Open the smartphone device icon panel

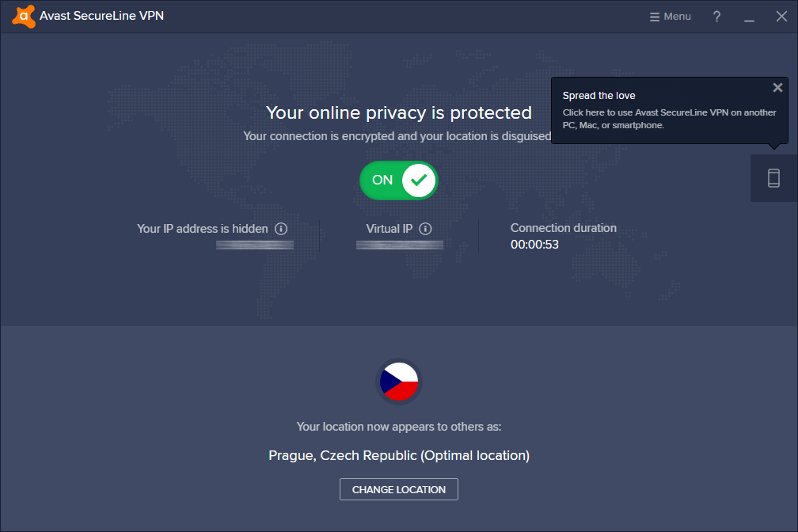point(773,178)
